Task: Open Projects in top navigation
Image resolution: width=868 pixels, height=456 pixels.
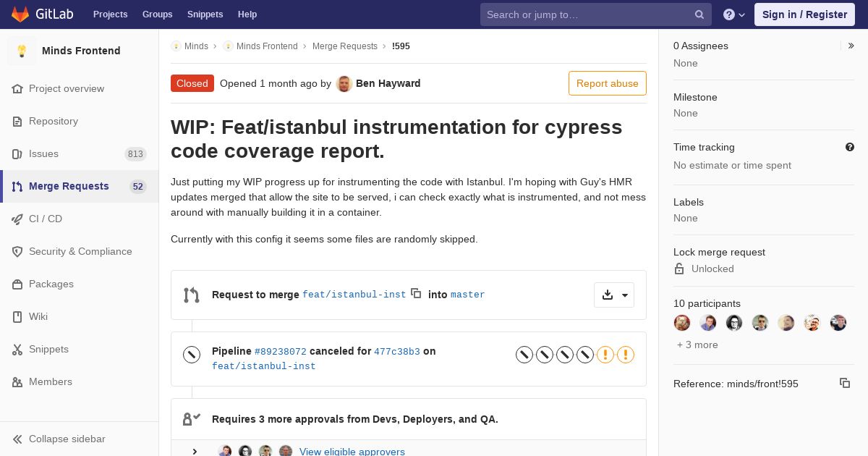Action: pyautogui.click(x=110, y=14)
